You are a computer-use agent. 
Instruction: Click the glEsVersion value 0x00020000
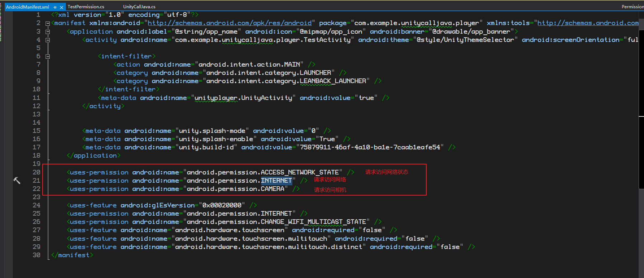pyautogui.click(x=222, y=205)
